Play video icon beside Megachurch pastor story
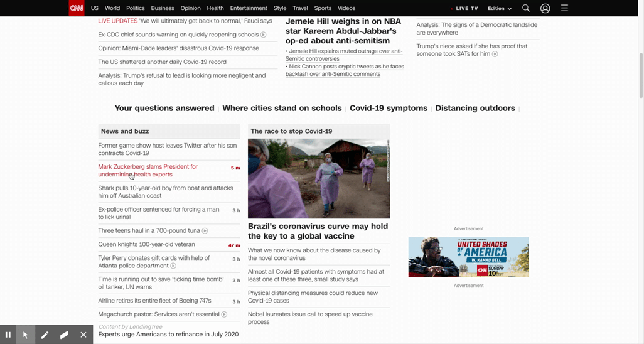 pyautogui.click(x=224, y=314)
